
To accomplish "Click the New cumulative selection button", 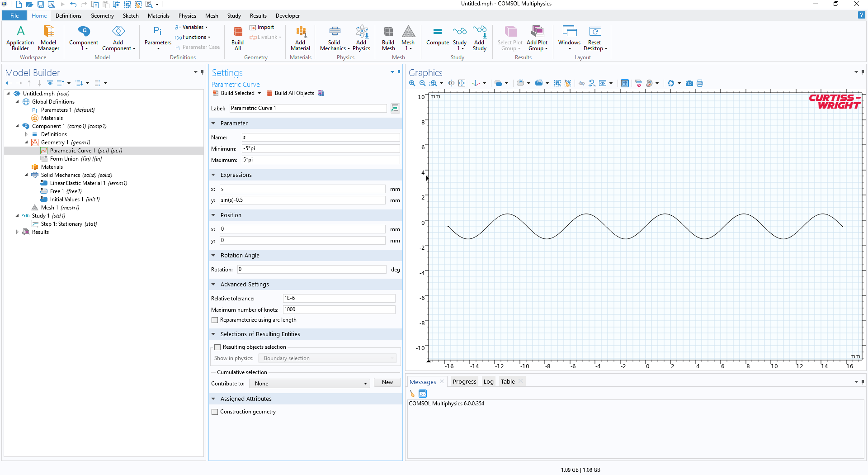I will point(387,383).
